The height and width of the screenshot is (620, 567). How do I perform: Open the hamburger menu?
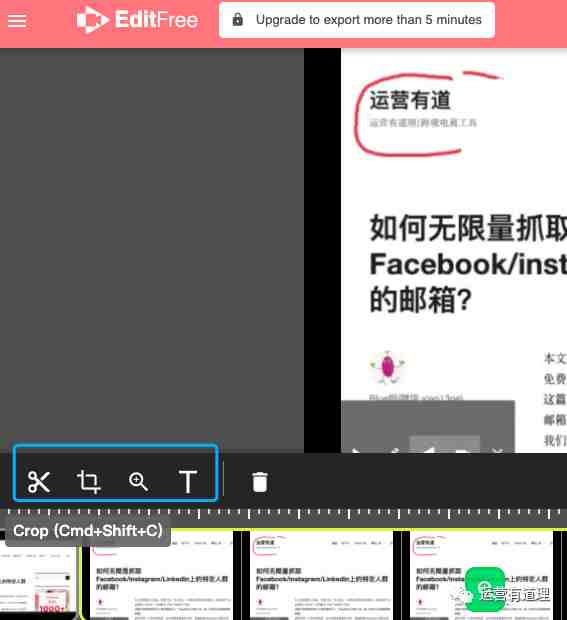[x=17, y=21]
